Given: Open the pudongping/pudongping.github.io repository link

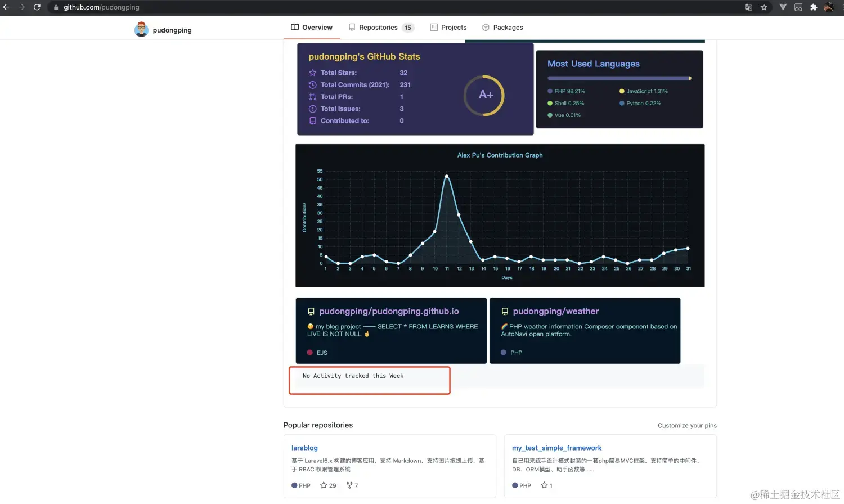Looking at the screenshot, I should pyautogui.click(x=389, y=311).
